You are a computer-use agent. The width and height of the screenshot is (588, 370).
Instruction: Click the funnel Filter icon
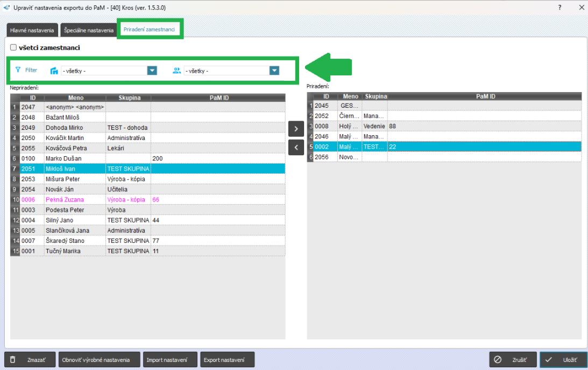coord(18,70)
